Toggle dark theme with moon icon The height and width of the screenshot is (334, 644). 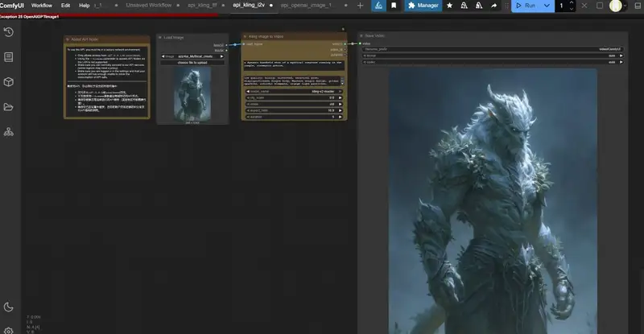coord(9,307)
